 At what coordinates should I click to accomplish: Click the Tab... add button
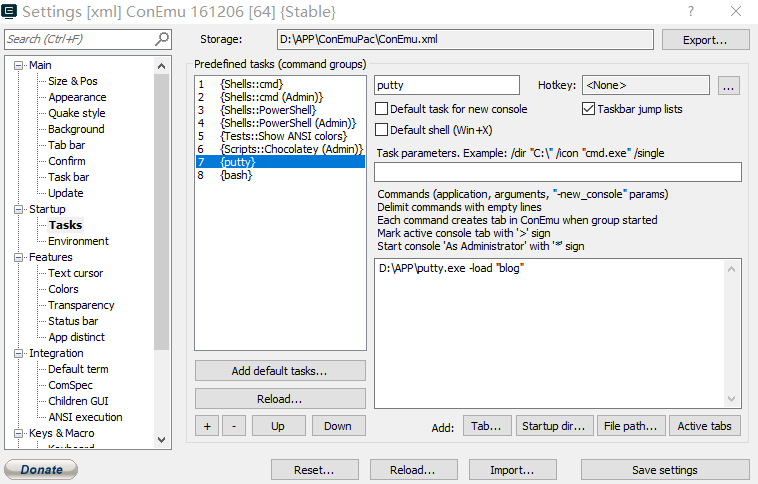(x=487, y=426)
